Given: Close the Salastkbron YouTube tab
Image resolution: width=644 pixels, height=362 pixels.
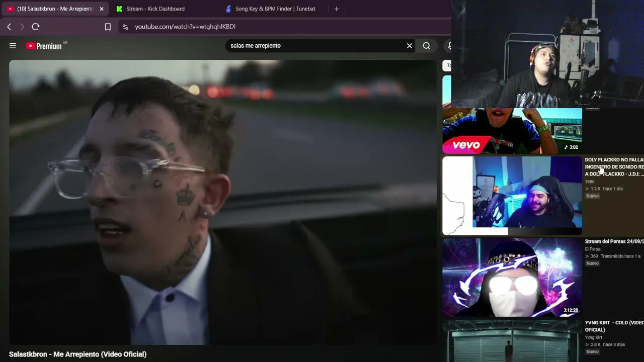Looking at the screenshot, I should coord(102,9).
